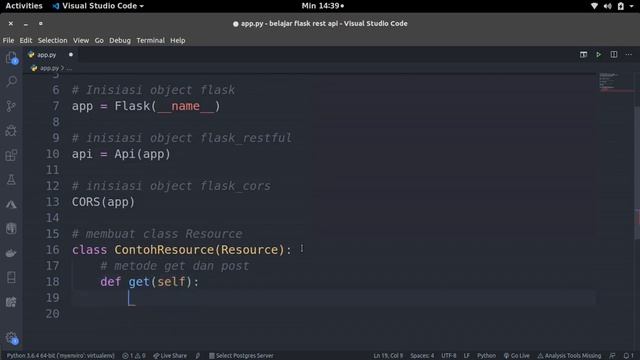The height and width of the screenshot is (360, 640).
Task: Open the database explorer icon in sidebar
Action: coord(11,229)
